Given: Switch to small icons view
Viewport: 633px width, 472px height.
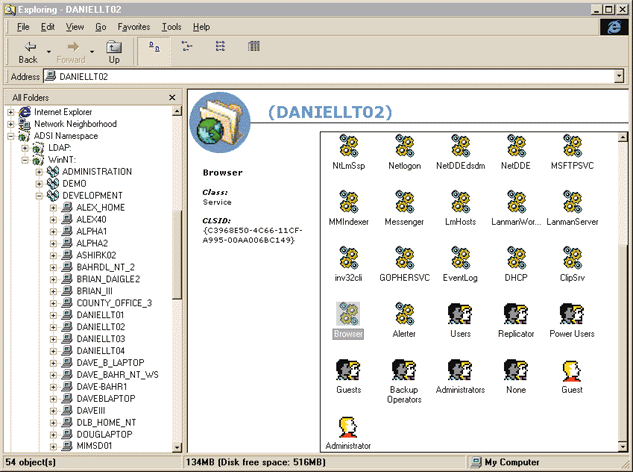Looking at the screenshot, I should click(187, 46).
